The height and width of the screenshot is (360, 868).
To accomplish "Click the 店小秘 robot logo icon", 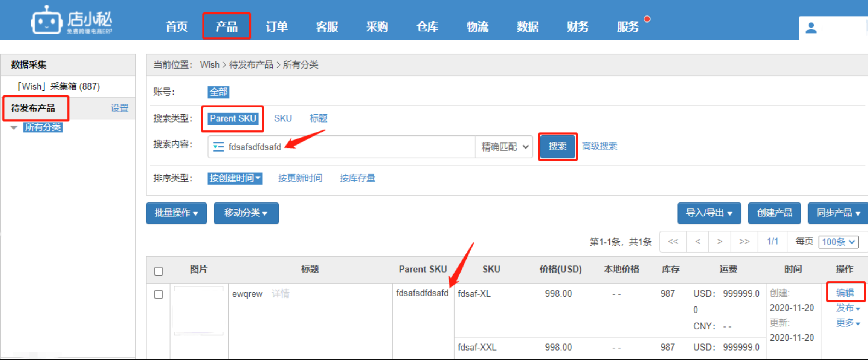I will pos(46,21).
